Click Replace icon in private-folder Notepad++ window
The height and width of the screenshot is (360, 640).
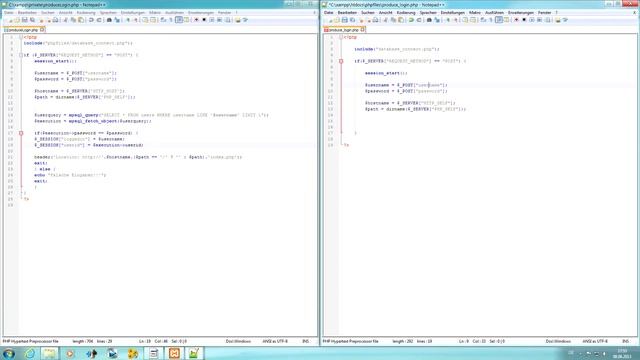[117, 20]
